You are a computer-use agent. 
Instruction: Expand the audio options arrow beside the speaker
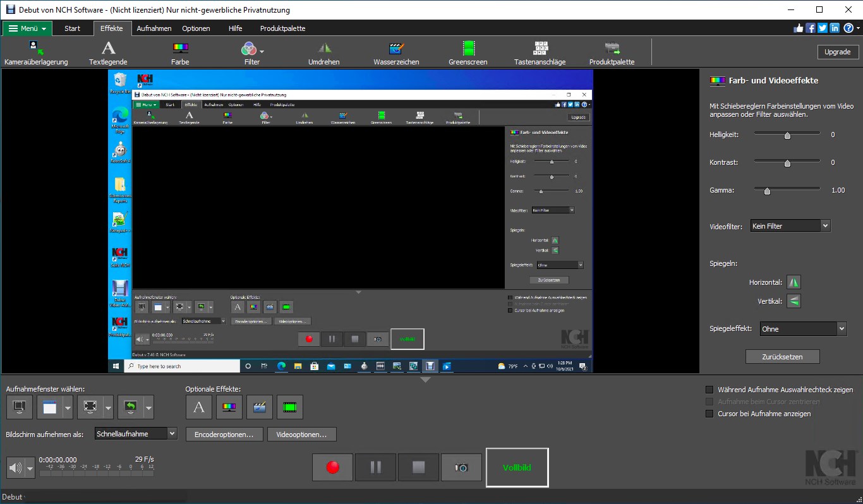(30, 468)
